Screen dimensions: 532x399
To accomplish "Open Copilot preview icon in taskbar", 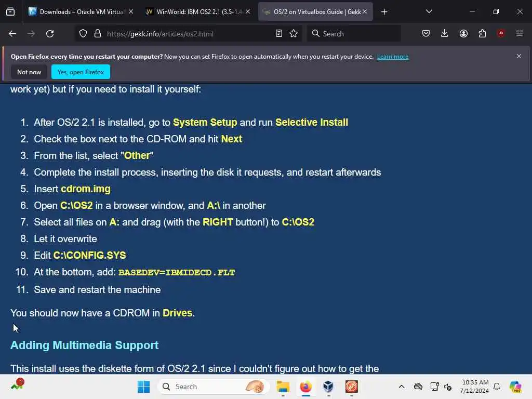I will click(x=515, y=387).
